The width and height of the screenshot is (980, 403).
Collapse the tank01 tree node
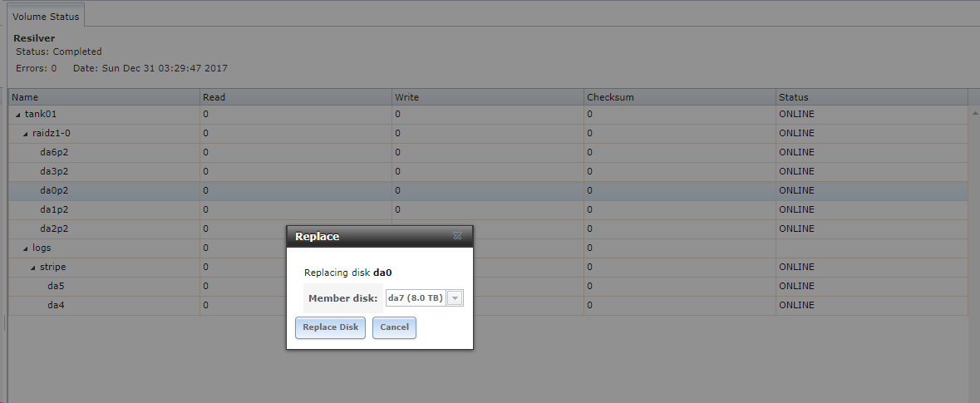pos(18,115)
